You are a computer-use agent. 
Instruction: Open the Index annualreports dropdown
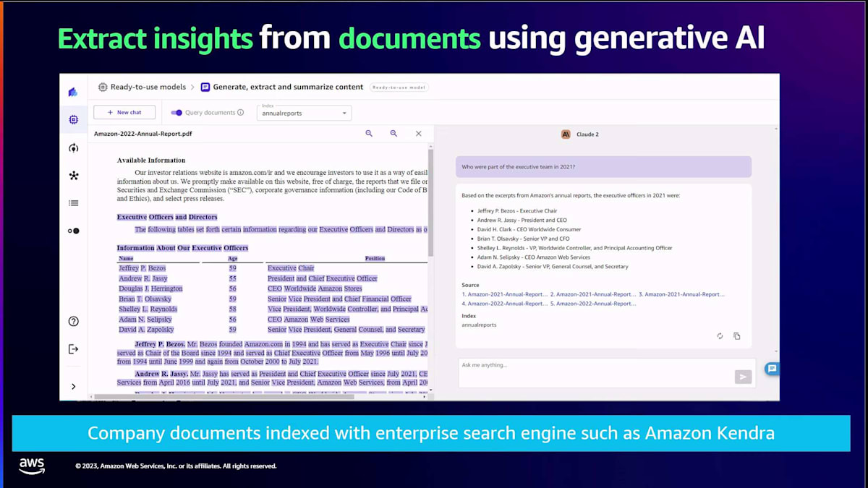click(304, 113)
